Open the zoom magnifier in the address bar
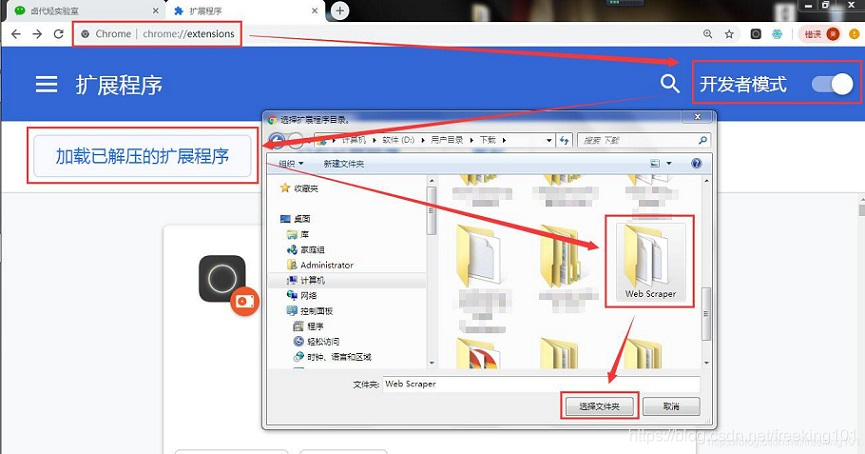Image resolution: width=865 pixels, height=454 pixels. click(x=708, y=34)
